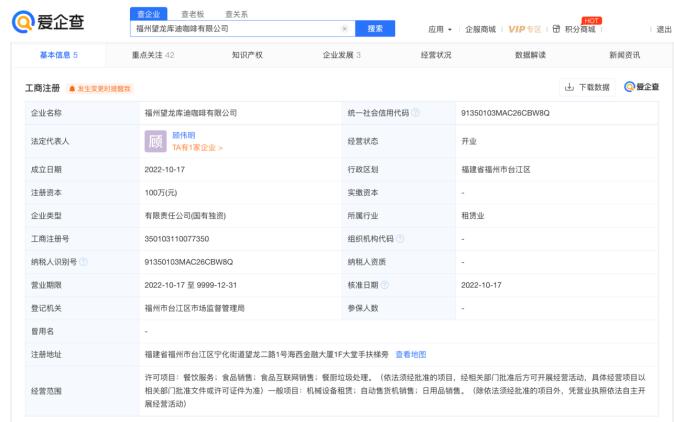674x422 pixels.
Task: Open the 顾伟明 legal representative link
Action: pos(186,135)
